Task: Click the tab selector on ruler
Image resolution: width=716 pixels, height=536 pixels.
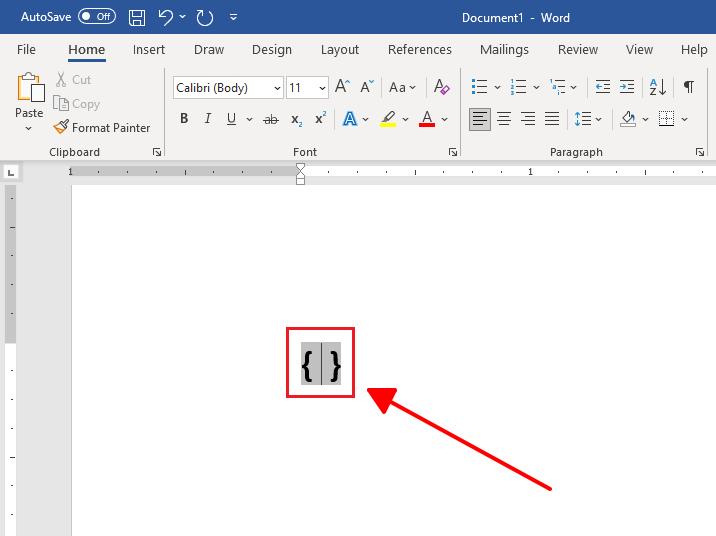Action: 11,173
